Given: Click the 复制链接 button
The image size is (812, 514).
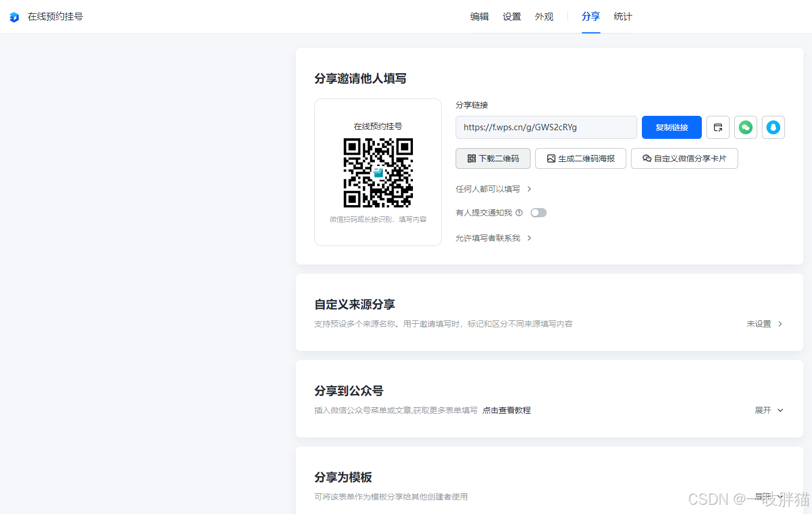Looking at the screenshot, I should tap(672, 127).
